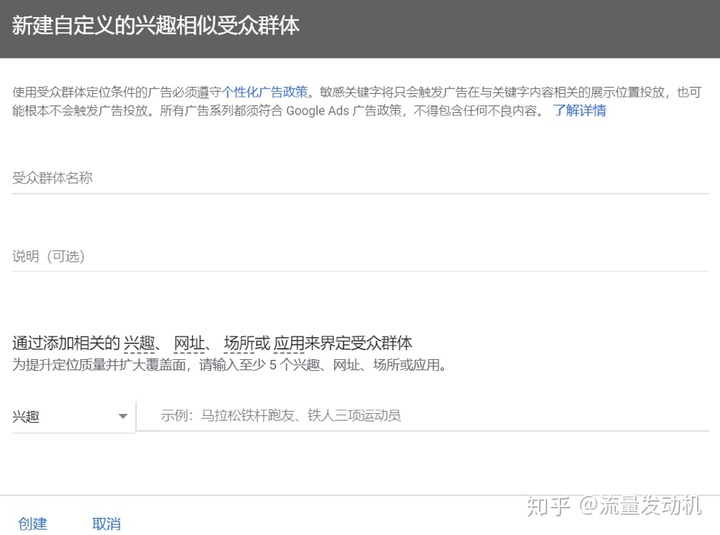
Task: Click the underlined 兴趣 term in the heading
Action: 139,344
